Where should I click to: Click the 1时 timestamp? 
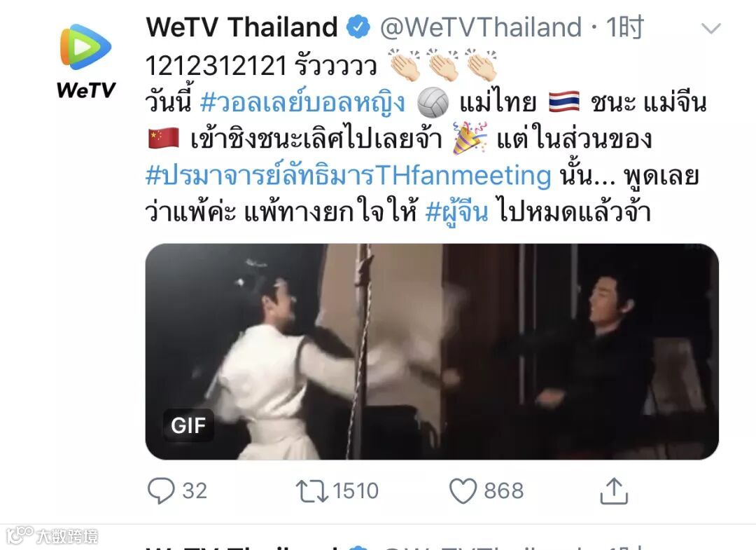point(625,27)
